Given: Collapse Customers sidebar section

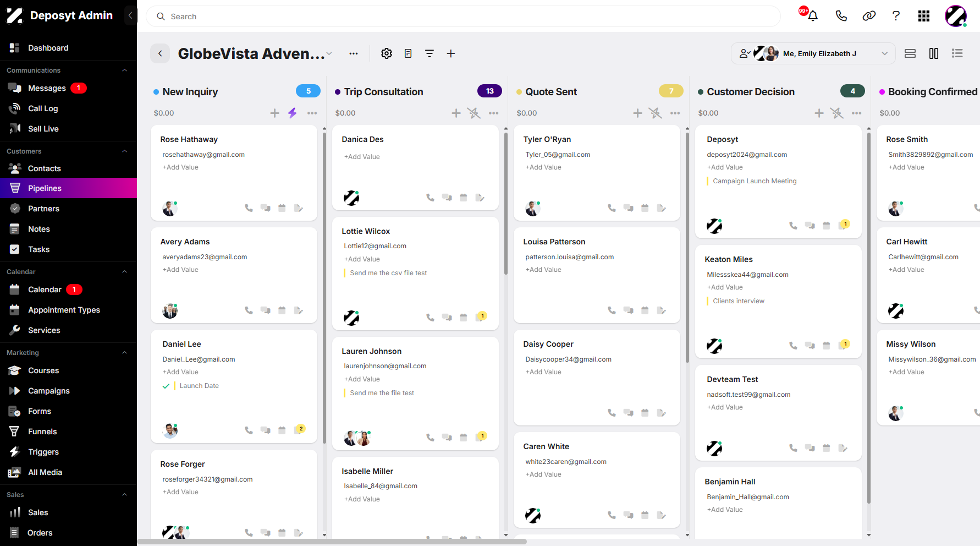Looking at the screenshot, I should pyautogui.click(x=124, y=151).
